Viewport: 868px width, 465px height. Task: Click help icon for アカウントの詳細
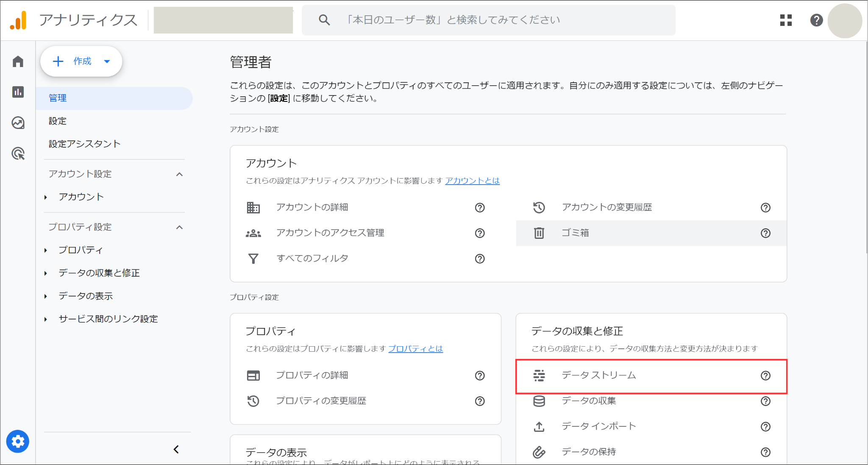coord(480,207)
